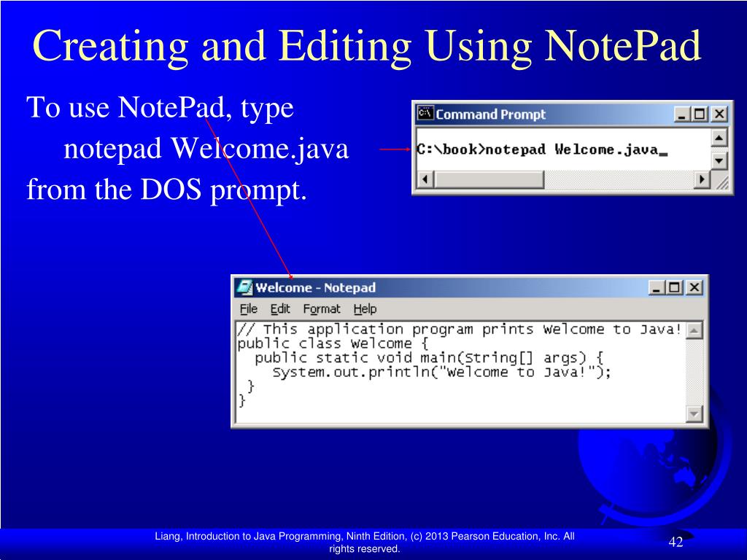Click the Notepad title bar icon
Viewport: 747px width, 560px height.
click(244, 287)
